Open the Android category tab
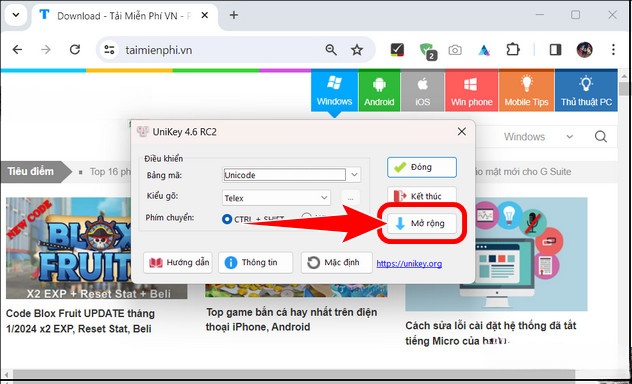The height and width of the screenshot is (384, 632). 379,90
